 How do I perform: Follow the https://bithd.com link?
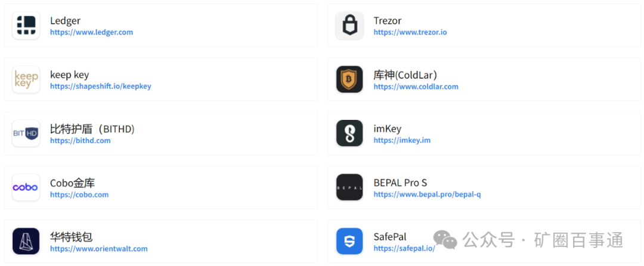click(x=80, y=141)
